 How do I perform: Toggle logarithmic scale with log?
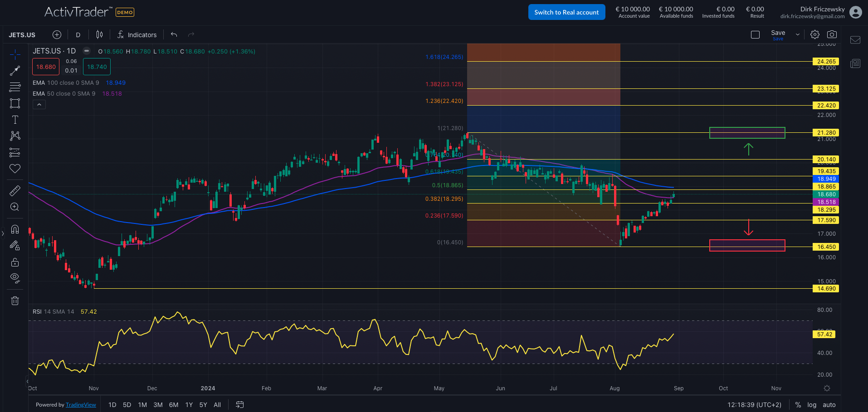tap(812, 405)
